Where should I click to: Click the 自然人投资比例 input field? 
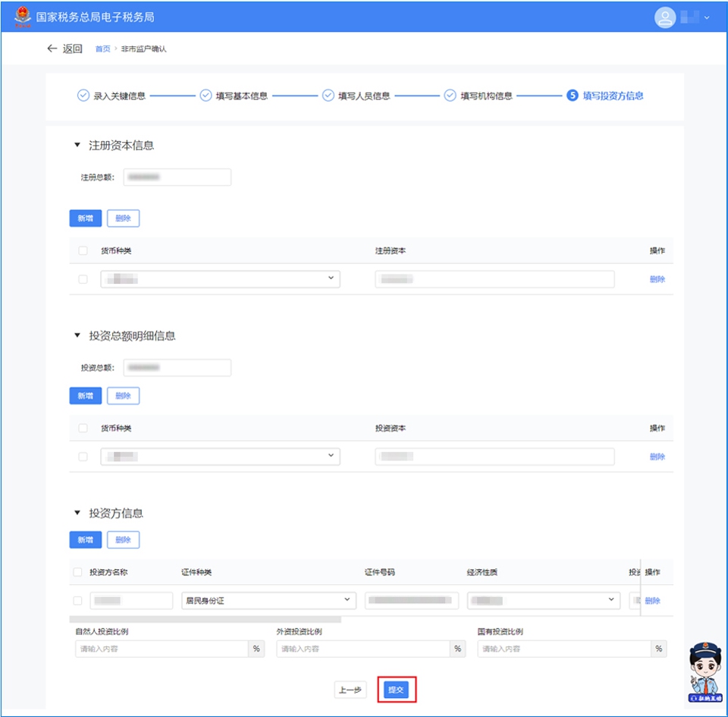[x=161, y=649]
